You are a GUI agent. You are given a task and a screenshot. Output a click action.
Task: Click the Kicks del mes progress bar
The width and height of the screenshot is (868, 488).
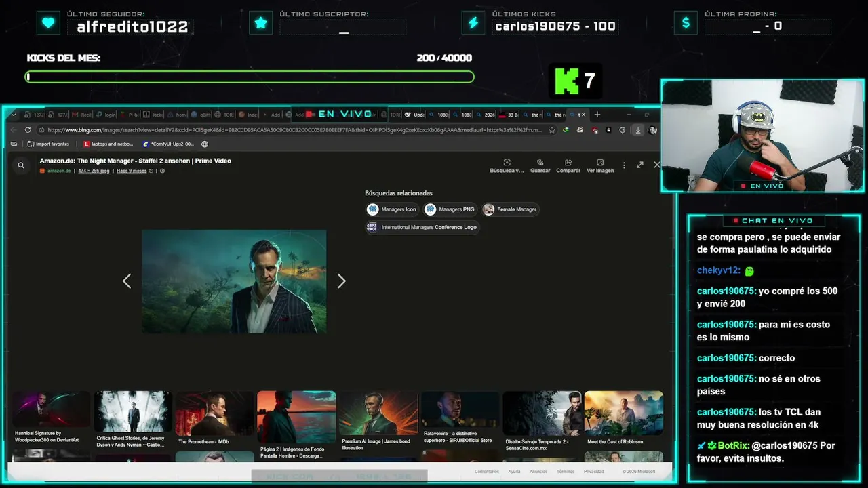pyautogui.click(x=250, y=77)
